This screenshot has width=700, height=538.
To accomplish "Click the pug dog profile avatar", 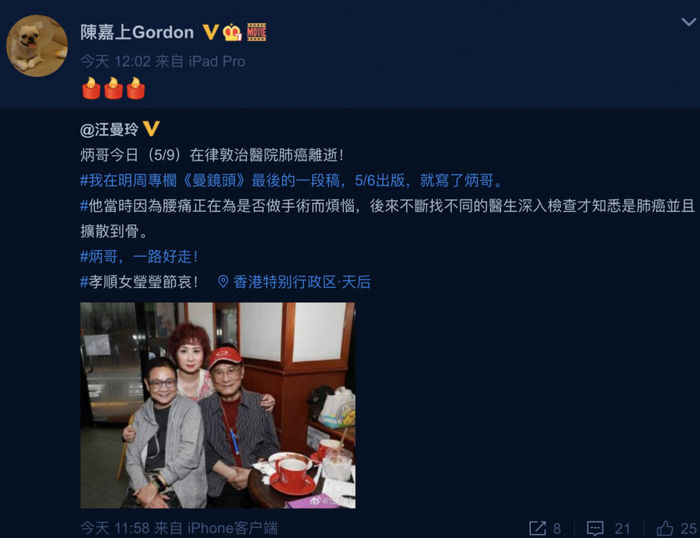I will [37, 46].
